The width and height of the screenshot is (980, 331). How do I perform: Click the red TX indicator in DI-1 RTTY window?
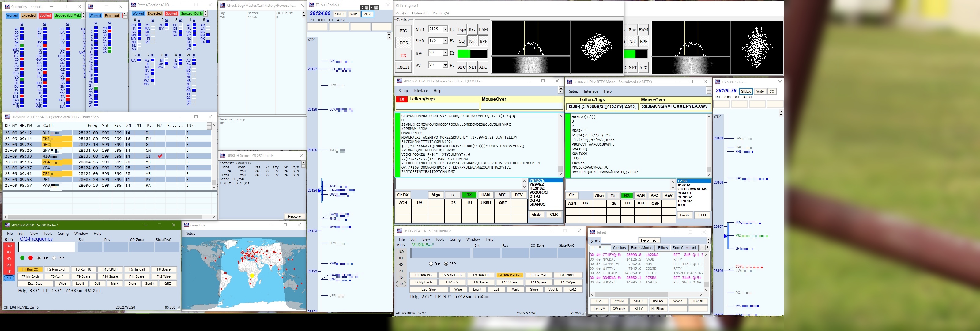(401, 99)
